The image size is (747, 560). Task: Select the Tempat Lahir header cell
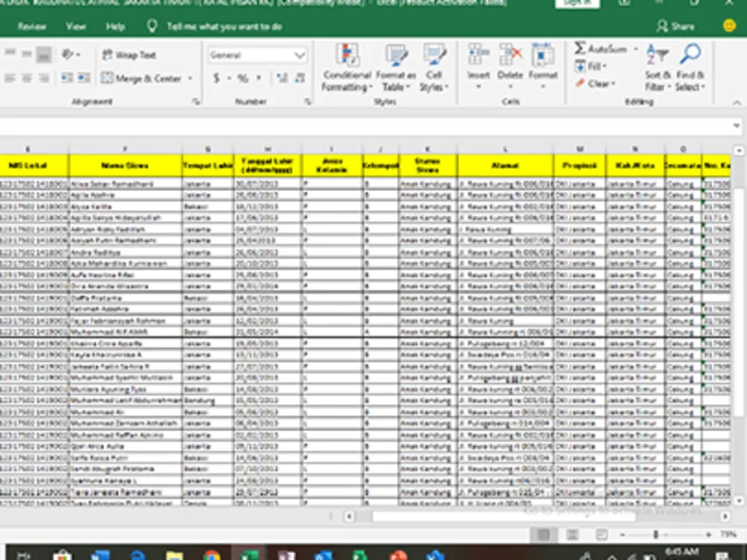pos(208,166)
